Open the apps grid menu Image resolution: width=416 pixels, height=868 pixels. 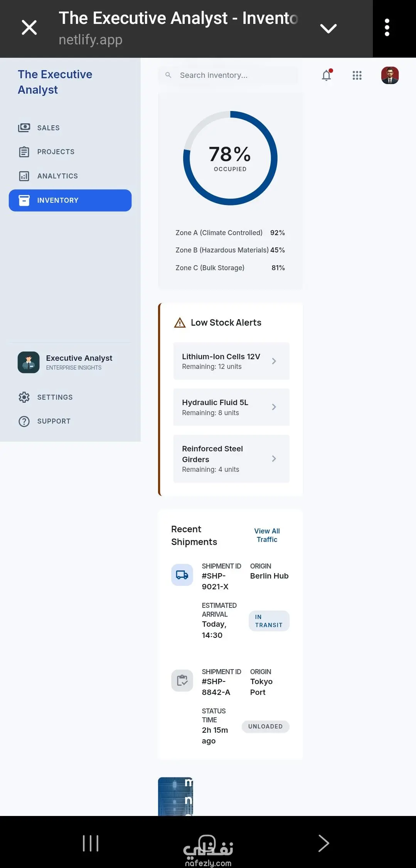click(357, 76)
